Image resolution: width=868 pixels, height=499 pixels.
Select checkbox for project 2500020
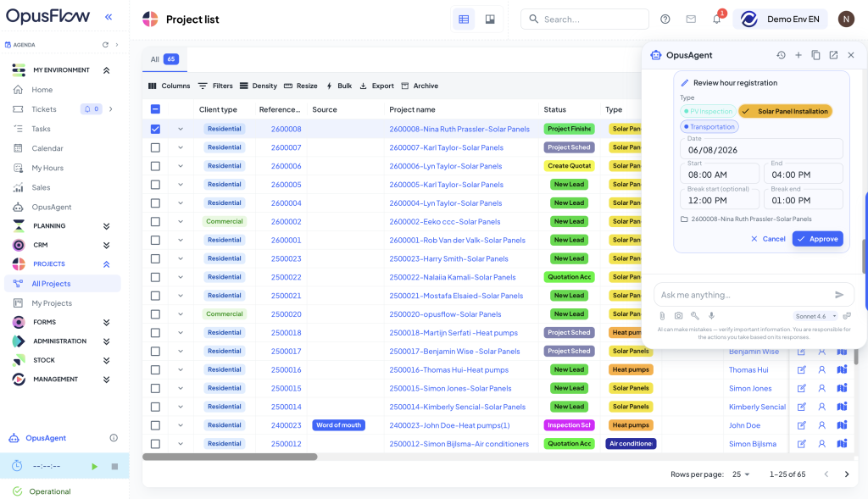156,314
